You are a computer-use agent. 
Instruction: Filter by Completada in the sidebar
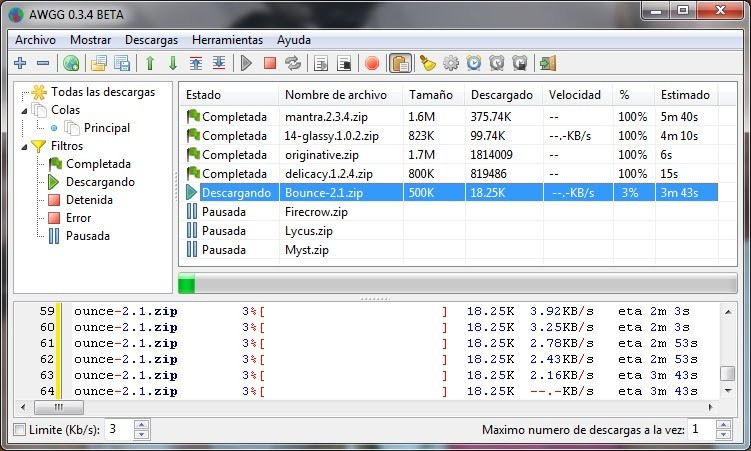pyautogui.click(x=98, y=164)
